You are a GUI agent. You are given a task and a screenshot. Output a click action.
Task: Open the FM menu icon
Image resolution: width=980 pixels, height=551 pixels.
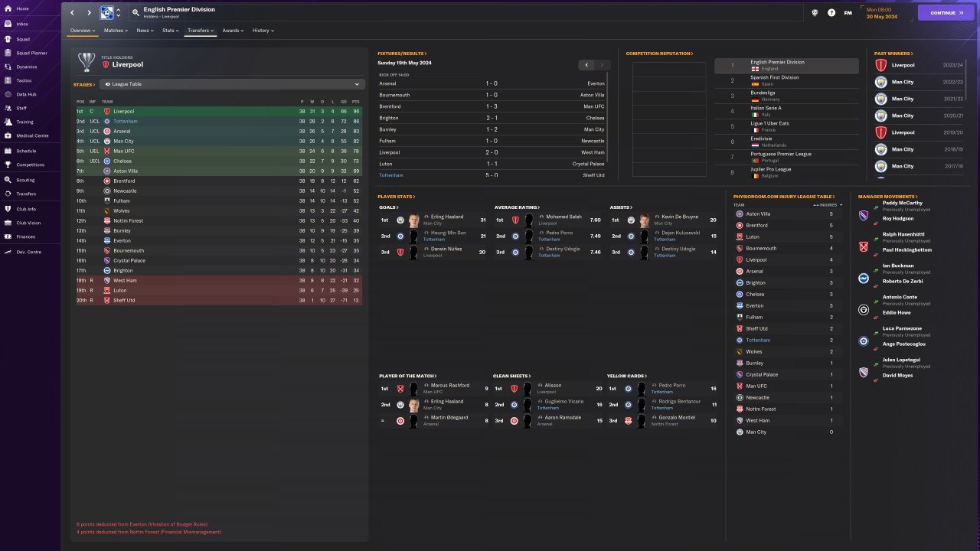pyautogui.click(x=848, y=13)
